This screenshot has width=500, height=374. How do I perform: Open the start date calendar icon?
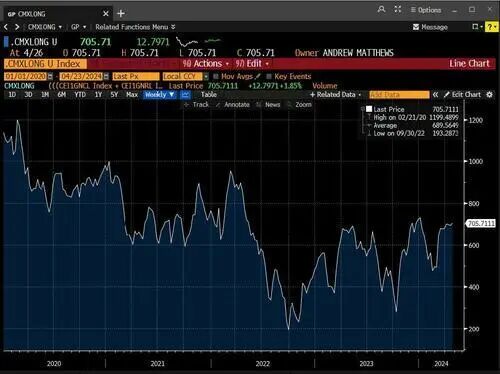[50, 77]
